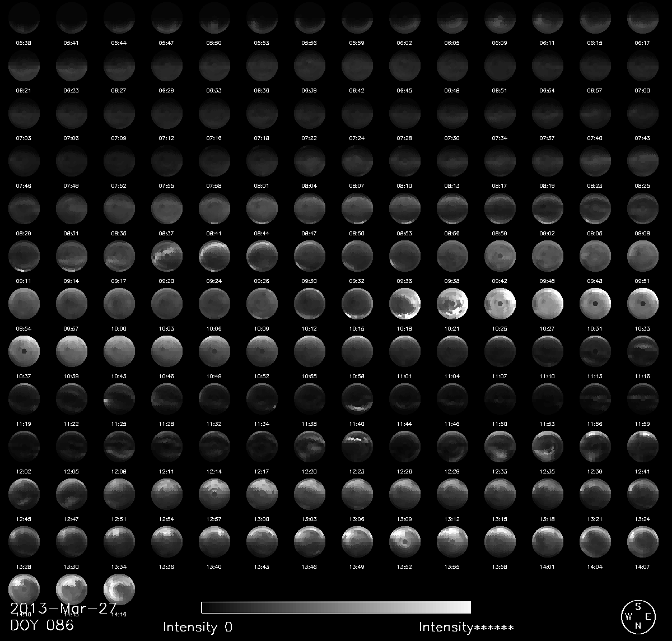The image size is (672, 641).
Task: Pick the 12:35 all-sky thumbnail
Action: click(548, 448)
